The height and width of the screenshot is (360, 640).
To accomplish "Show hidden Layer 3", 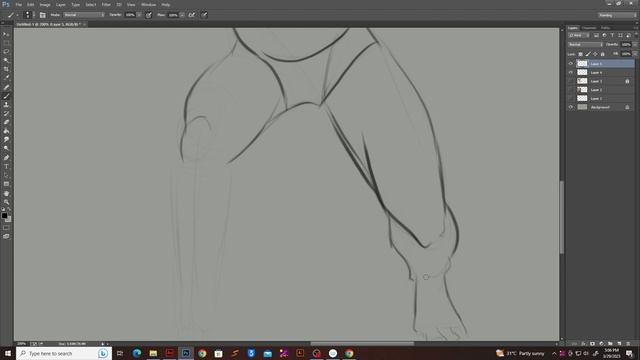I will 571,81.
